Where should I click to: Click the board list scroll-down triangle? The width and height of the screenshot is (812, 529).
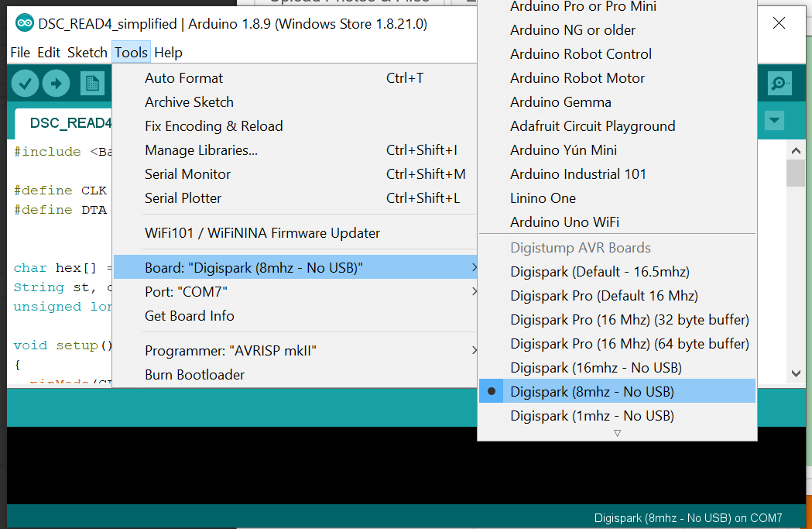(617, 433)
